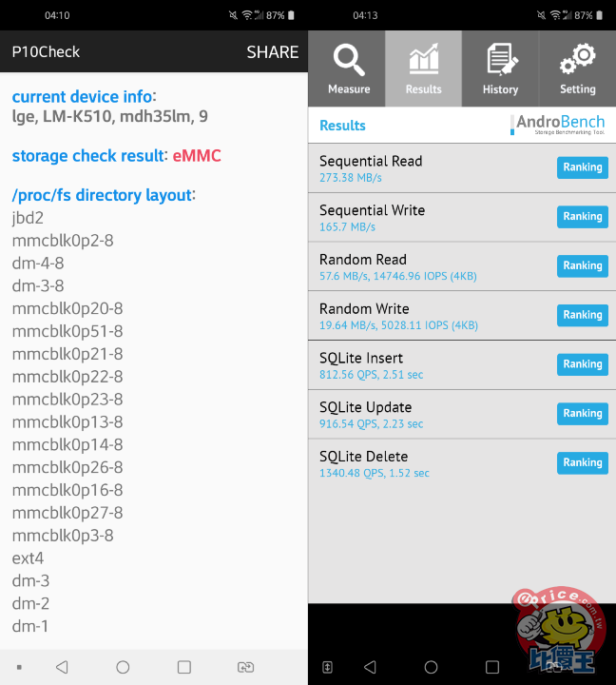Tap SHARE in the P10Check header
This screenshot has height=685, width=616.
(x=272, y=52)
